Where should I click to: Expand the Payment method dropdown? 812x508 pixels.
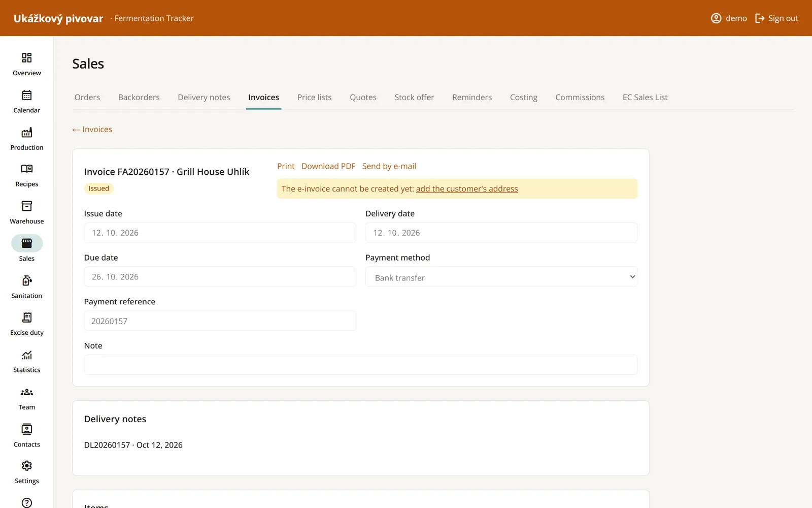tap(501, 277)
